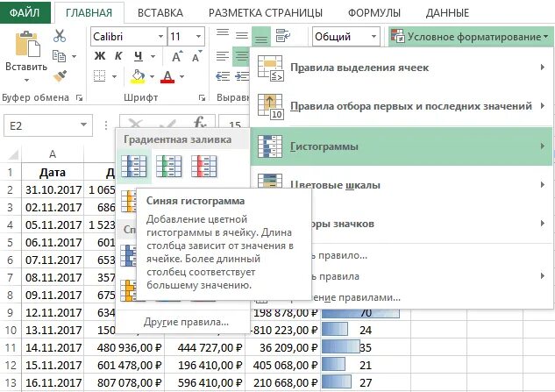Open the ДАННЫЕ tab
This screenshot has width=555, height=392.
447,13
